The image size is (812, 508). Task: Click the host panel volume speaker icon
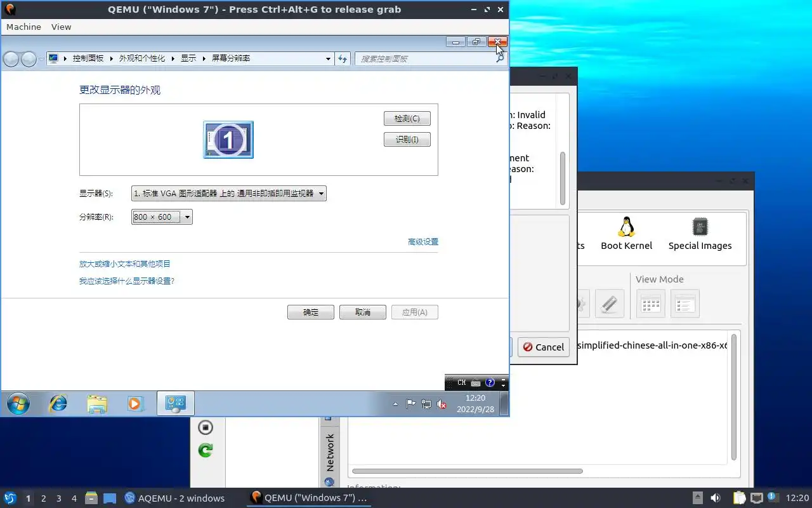pyautogui.click(x=716, y=498)
